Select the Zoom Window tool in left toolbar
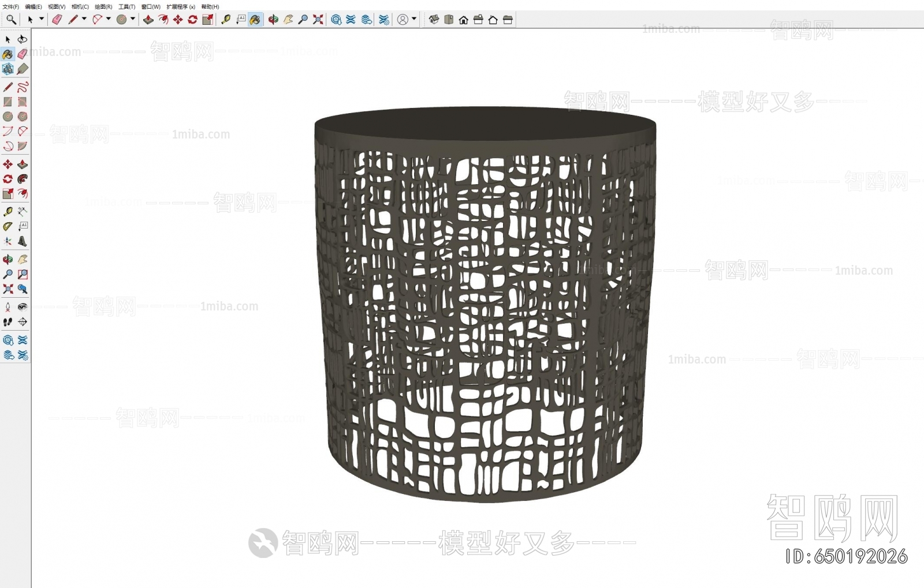The height and width of the screenshot is (588, 924). tap(23, 274)
